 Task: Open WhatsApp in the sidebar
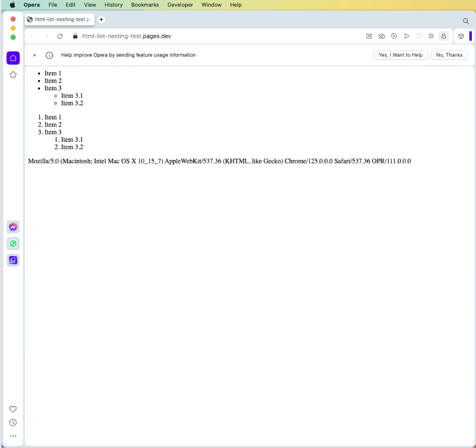(x=13, y=243)
